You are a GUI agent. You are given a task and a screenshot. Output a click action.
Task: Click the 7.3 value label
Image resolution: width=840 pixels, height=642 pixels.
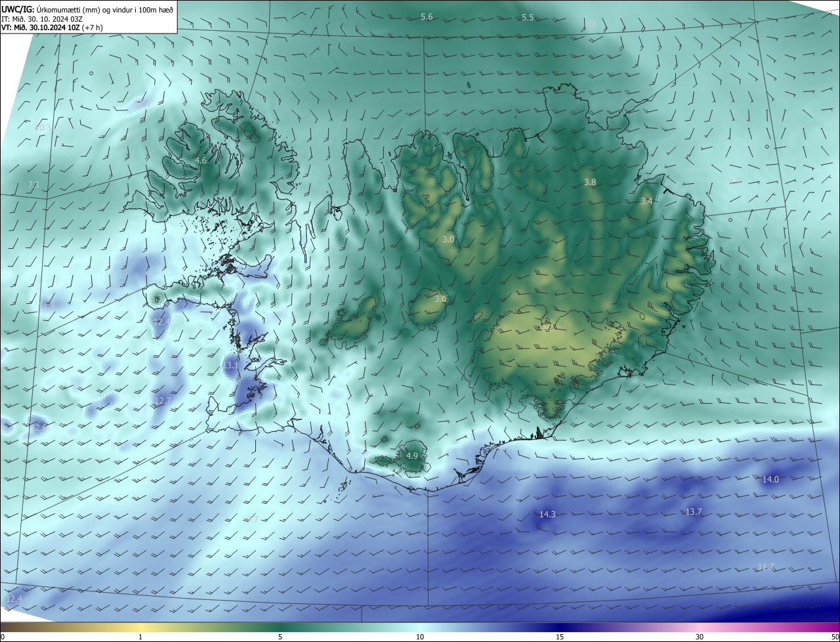point(33,186)
